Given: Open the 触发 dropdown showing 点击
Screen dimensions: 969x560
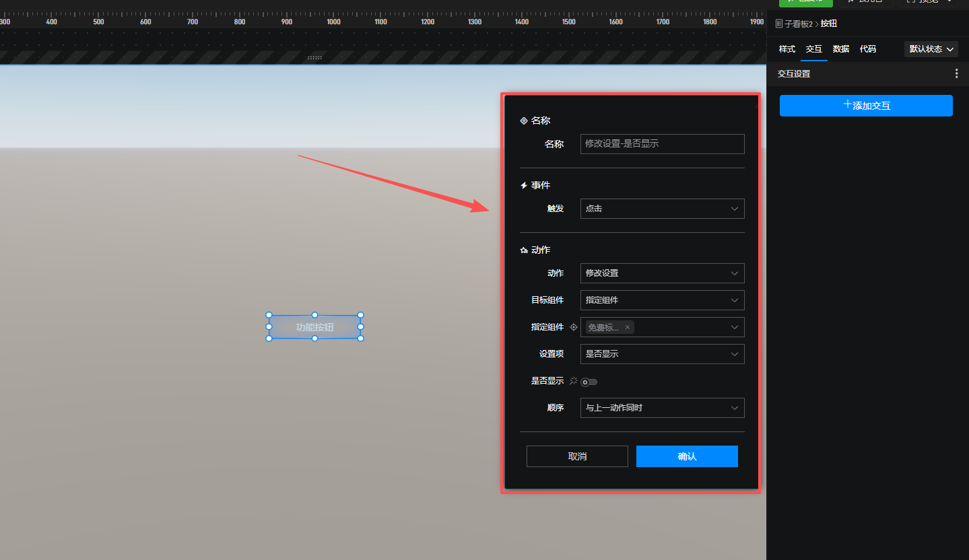Looking at the screenshot, I should point(662,209).
